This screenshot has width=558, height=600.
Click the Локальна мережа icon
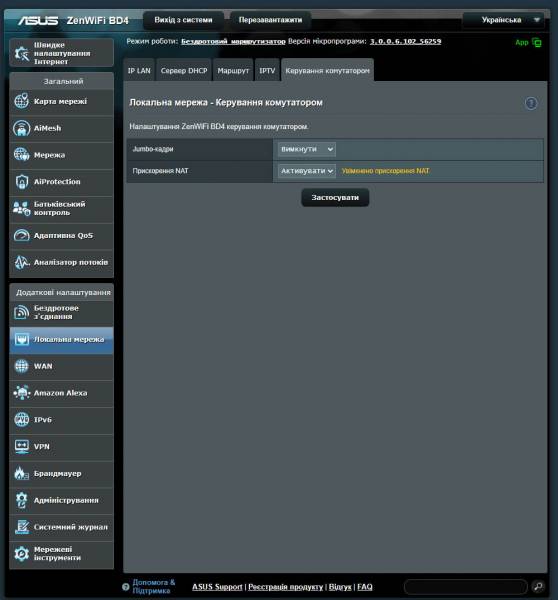(21, 339)
